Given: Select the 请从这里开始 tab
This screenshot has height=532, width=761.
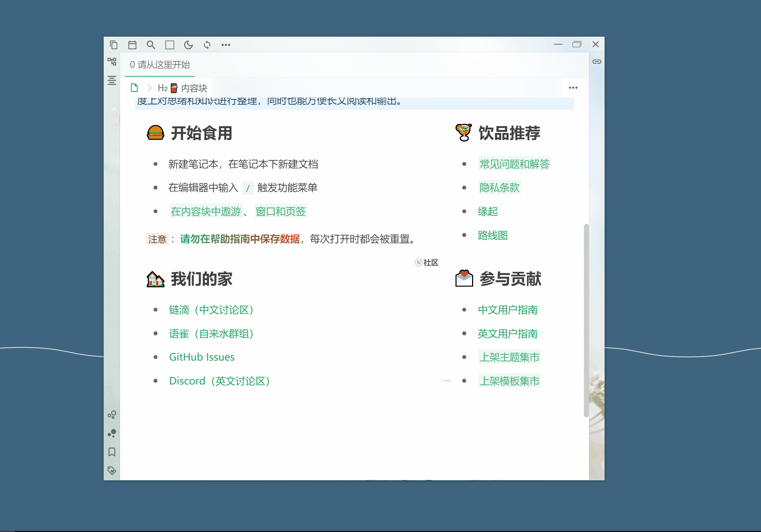Looking at the screenshot, I should click(x=160, y=65).
